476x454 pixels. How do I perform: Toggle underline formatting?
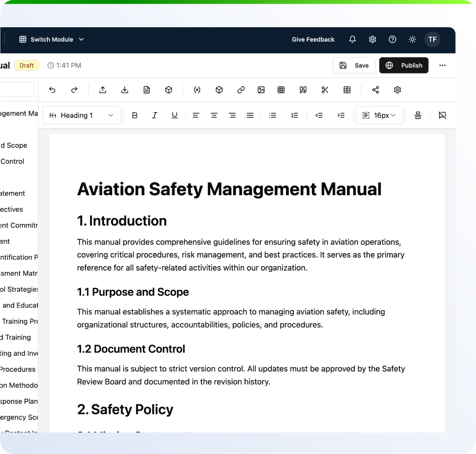(x=174, y=116)
